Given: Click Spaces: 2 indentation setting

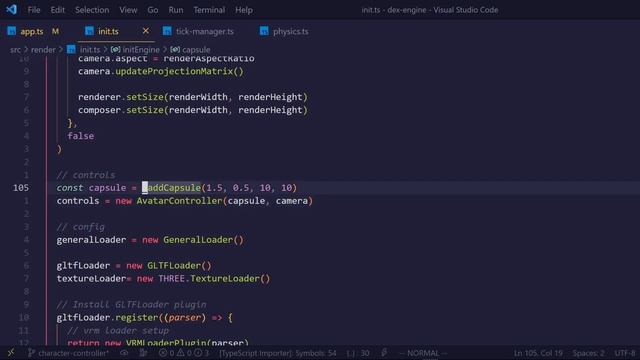Looking at the screenshot, I should (588, 353).
